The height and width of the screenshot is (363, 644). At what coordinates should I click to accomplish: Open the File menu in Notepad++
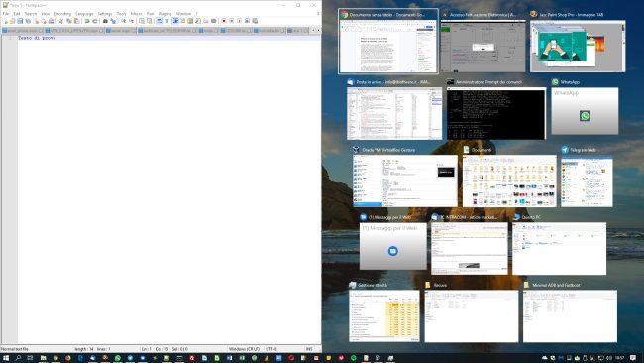coord(6,14)
